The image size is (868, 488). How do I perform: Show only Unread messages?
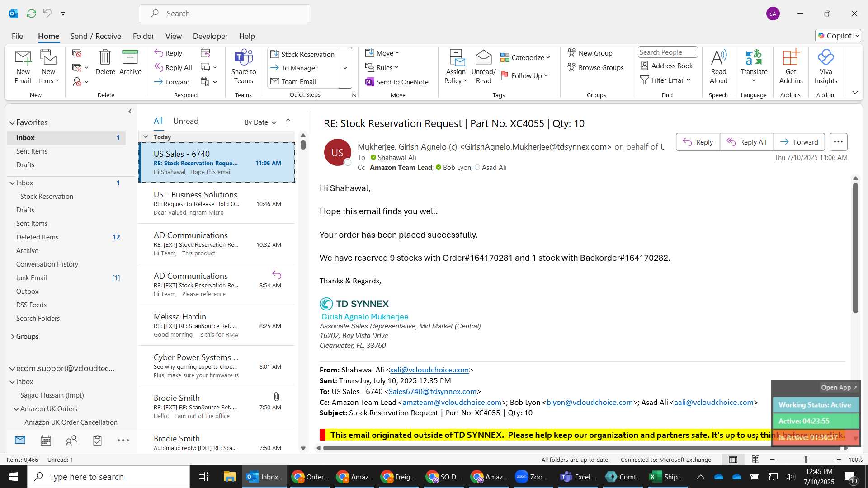tap(186, 121)
